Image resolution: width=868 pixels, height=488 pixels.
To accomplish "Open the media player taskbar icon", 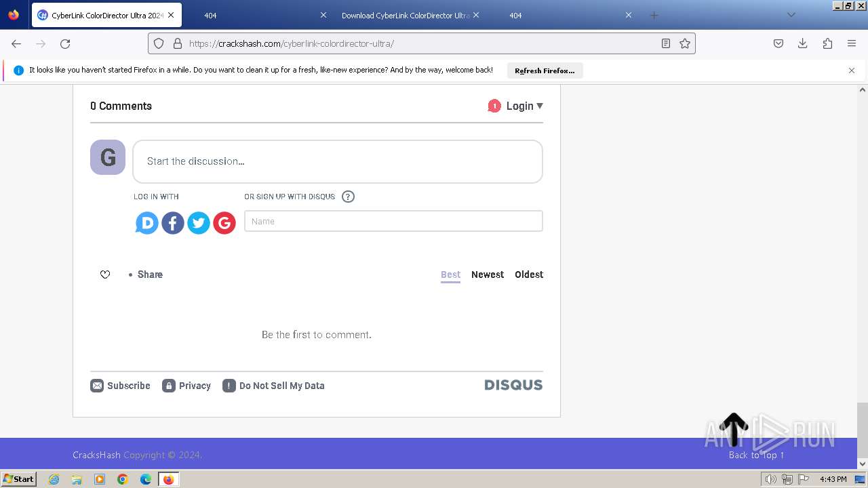I will (x=100, y=479).
